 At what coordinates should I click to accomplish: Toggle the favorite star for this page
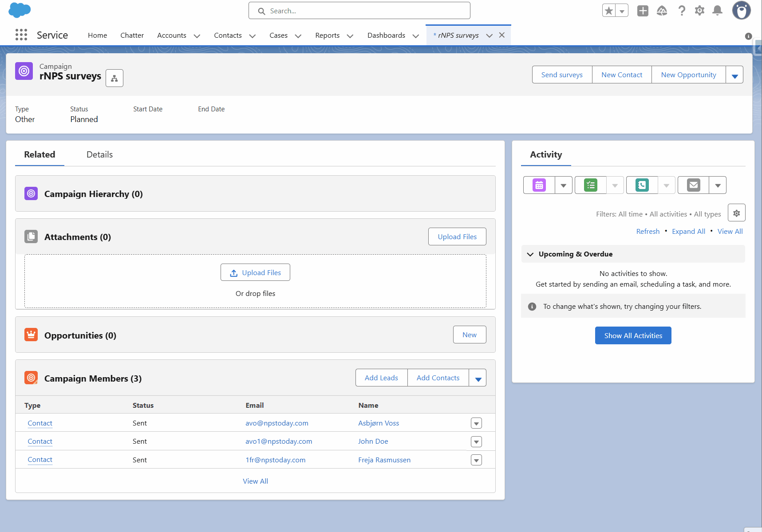tap(608, 10)
